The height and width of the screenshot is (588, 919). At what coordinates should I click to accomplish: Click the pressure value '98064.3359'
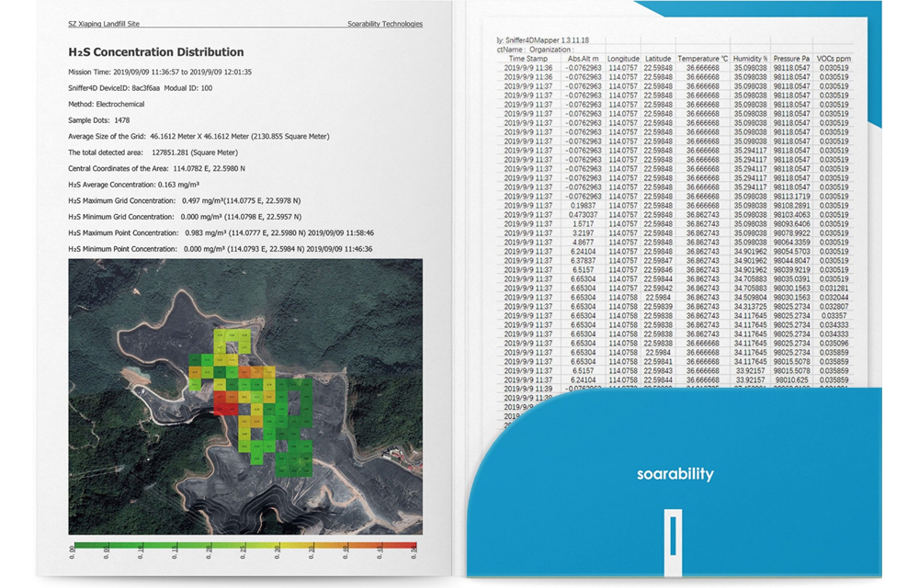pos(792,243)
